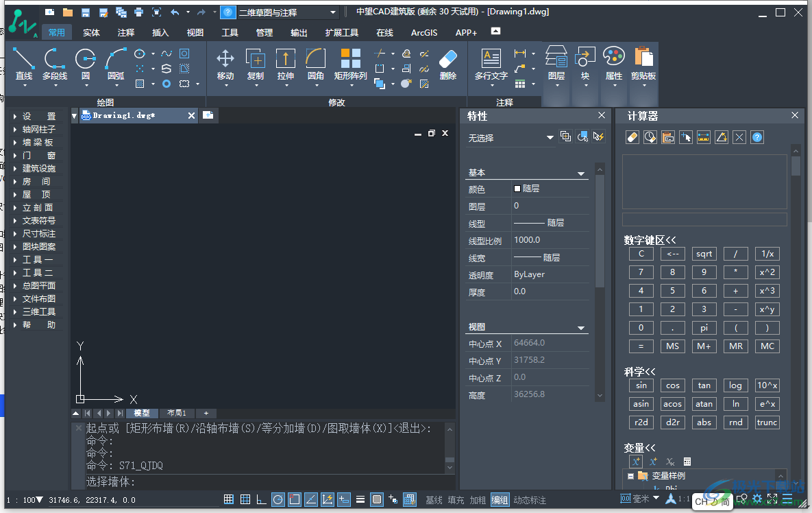
Task: Click calculator pi button
Action: [x=704, y=328]
